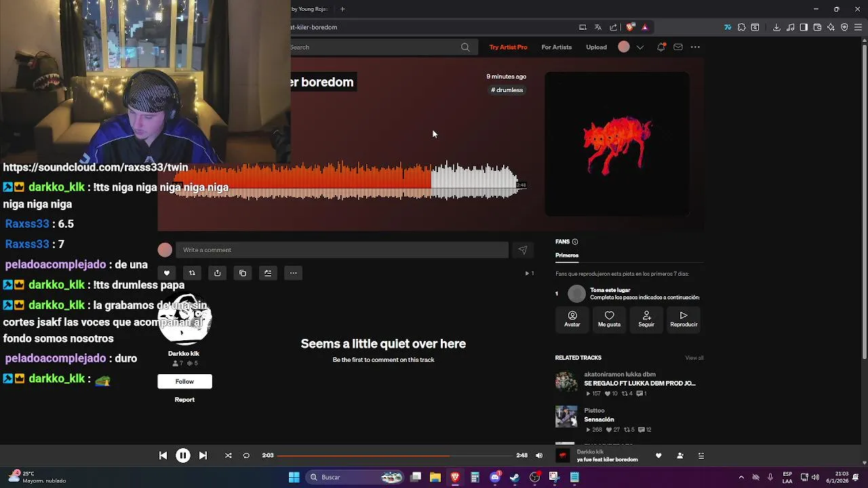
Task: Open browser media control music note
Action: click(791, 27)
